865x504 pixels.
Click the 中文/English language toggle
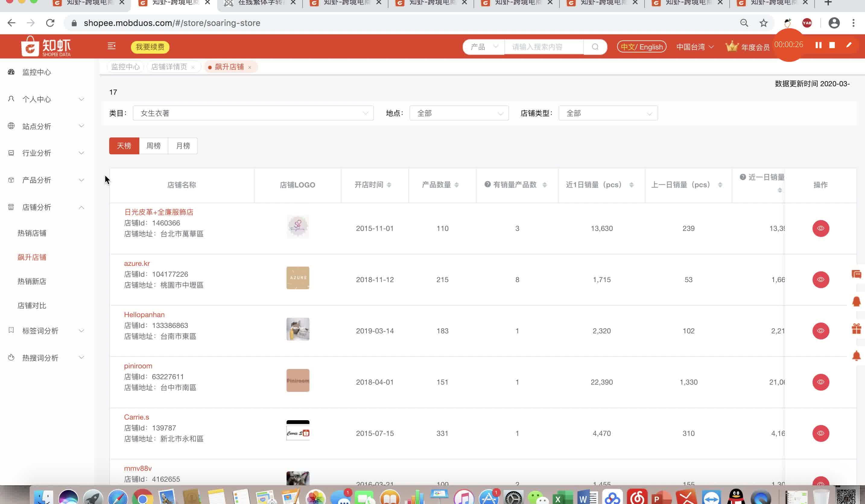pyautogui.click(x=642, y=47)
